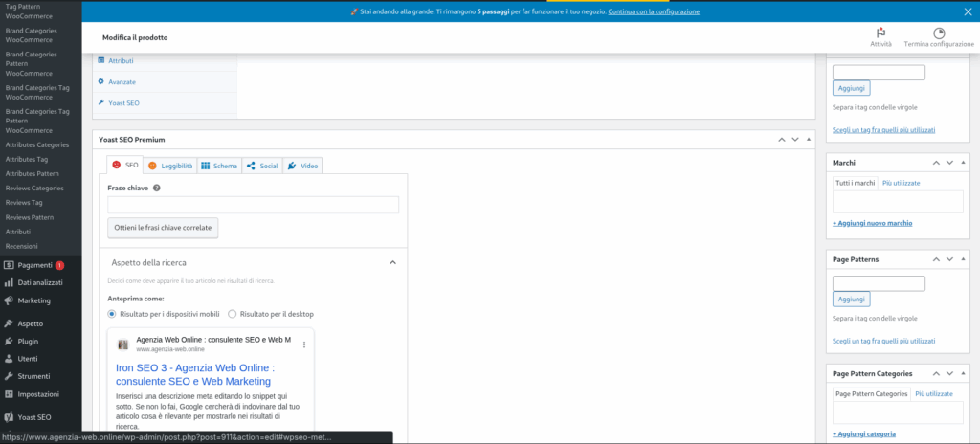Open Attributes Categories in the sidebar
Screen dimensions: 980x444
click(x=37, y=145)
